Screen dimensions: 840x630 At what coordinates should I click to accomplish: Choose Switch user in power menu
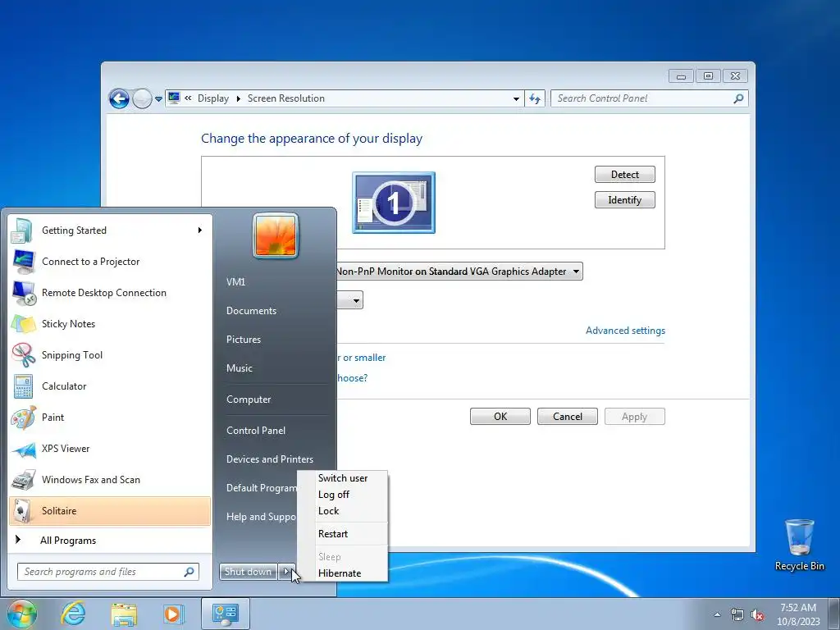[x=343, y=478]
